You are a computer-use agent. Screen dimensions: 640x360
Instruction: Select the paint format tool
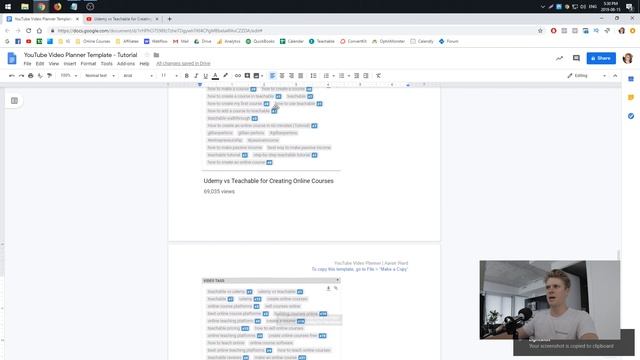point(49,76)
